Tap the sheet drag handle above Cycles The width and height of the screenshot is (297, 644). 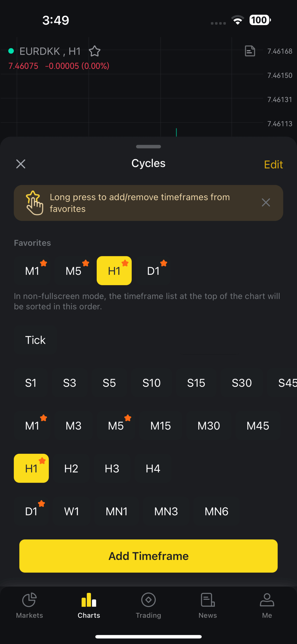tap(148, 147)
